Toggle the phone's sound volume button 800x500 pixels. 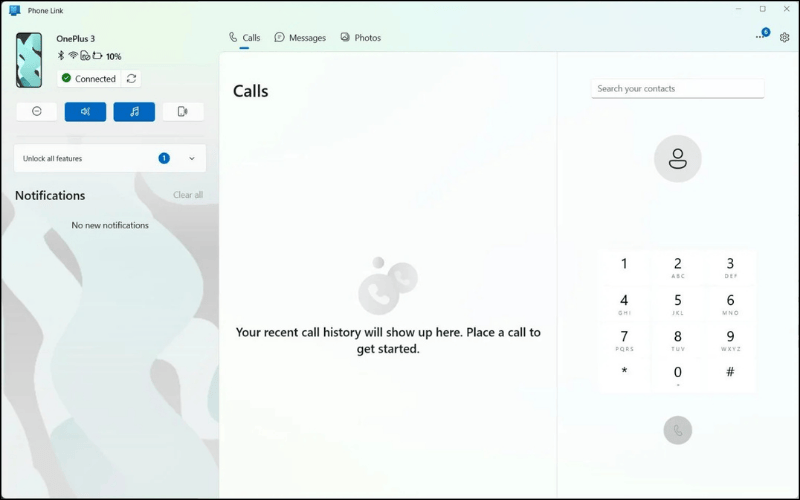pos(85,112)
